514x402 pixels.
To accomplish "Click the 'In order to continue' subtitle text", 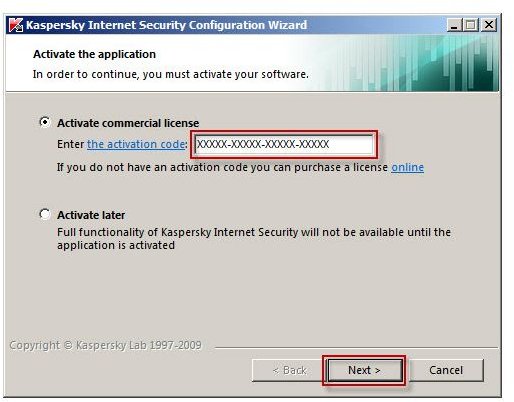I will coord(171,74).
